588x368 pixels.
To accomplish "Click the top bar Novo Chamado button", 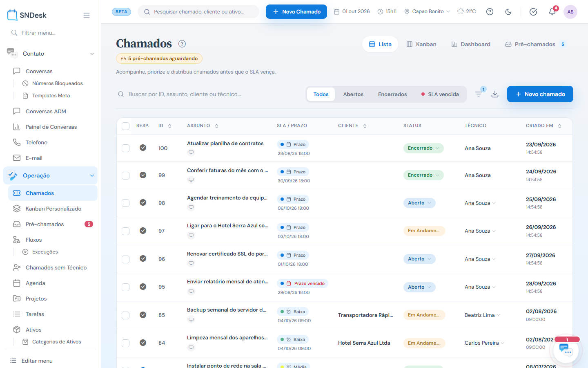I will pyautogui.click(x=296, y=11).
